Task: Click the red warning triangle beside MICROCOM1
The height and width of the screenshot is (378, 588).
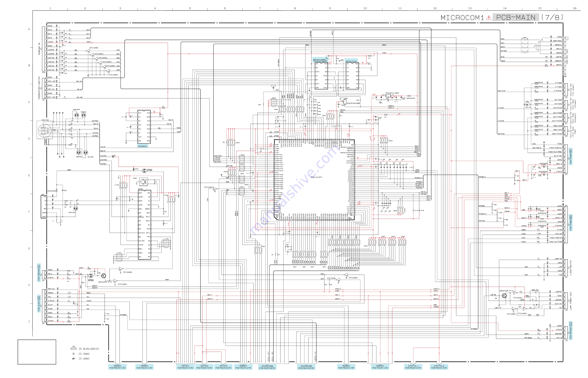Action: tap(489, 18)
